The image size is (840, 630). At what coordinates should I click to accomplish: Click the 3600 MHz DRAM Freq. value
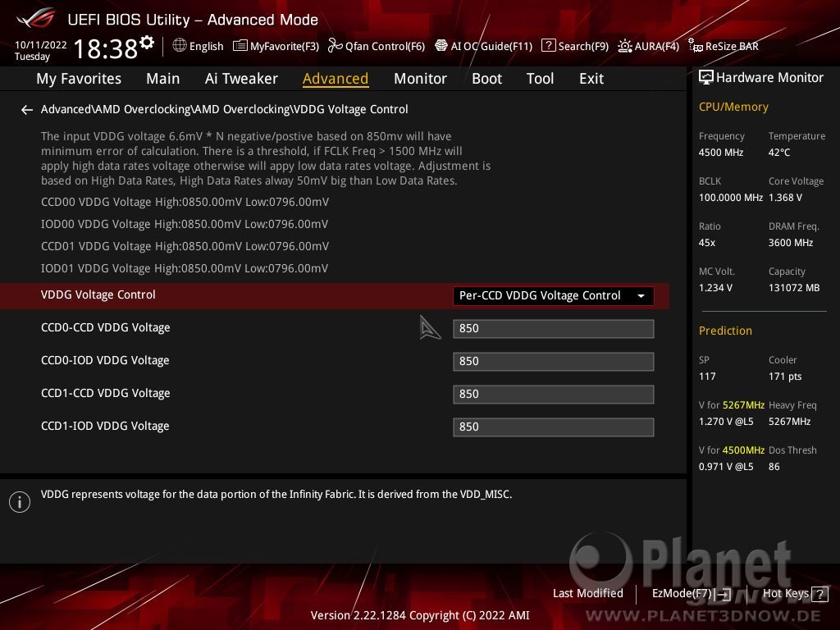click(791, 243)
